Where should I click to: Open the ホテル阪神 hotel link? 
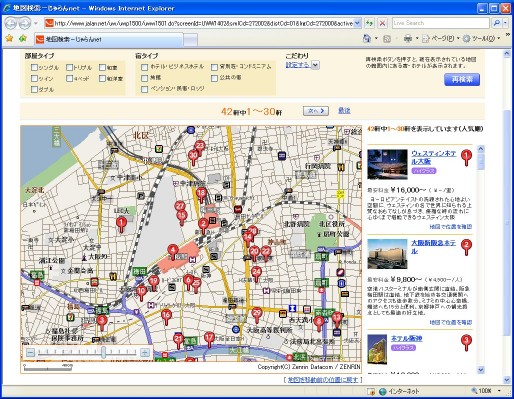click(x=407, y=338)
